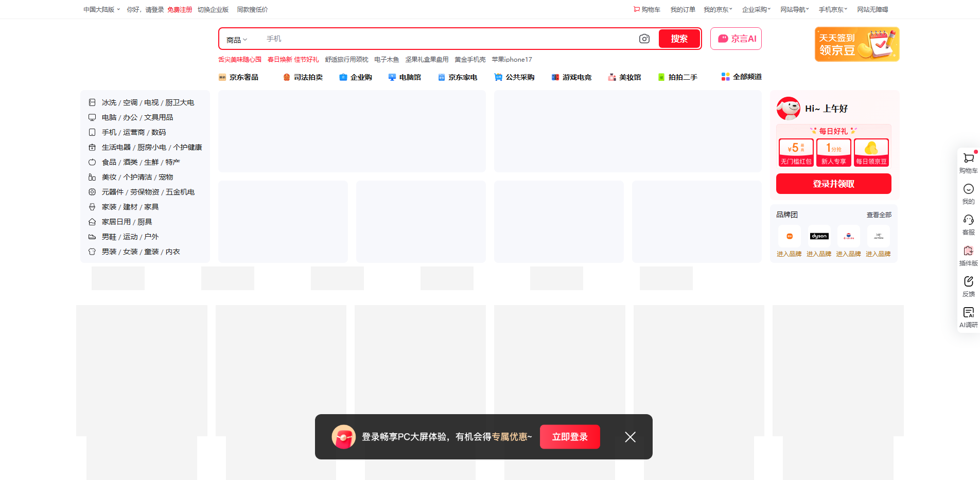980x480 pixels.
Task: Enter the dyson brand from 品牌团
Action: pos(819,236)
